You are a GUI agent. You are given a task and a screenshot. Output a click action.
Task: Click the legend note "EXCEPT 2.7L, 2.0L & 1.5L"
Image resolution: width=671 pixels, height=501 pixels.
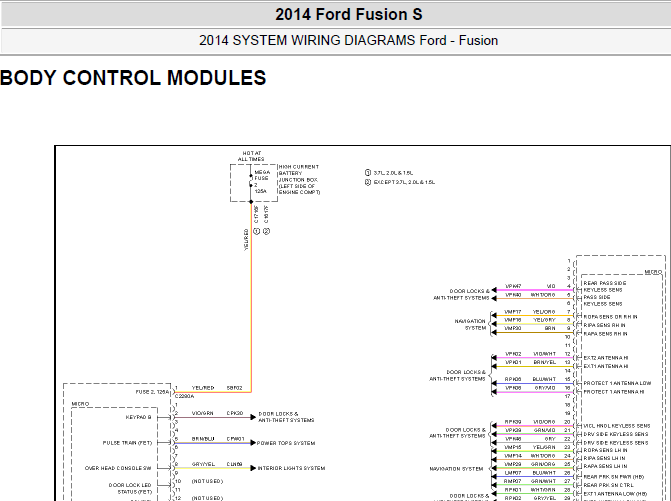click(x=404, y=182)
